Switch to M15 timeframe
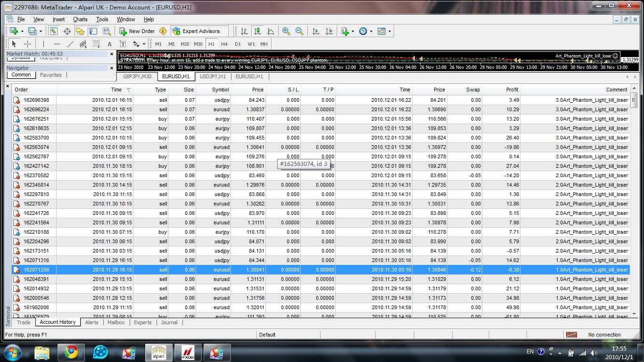 tap(185, 44)
